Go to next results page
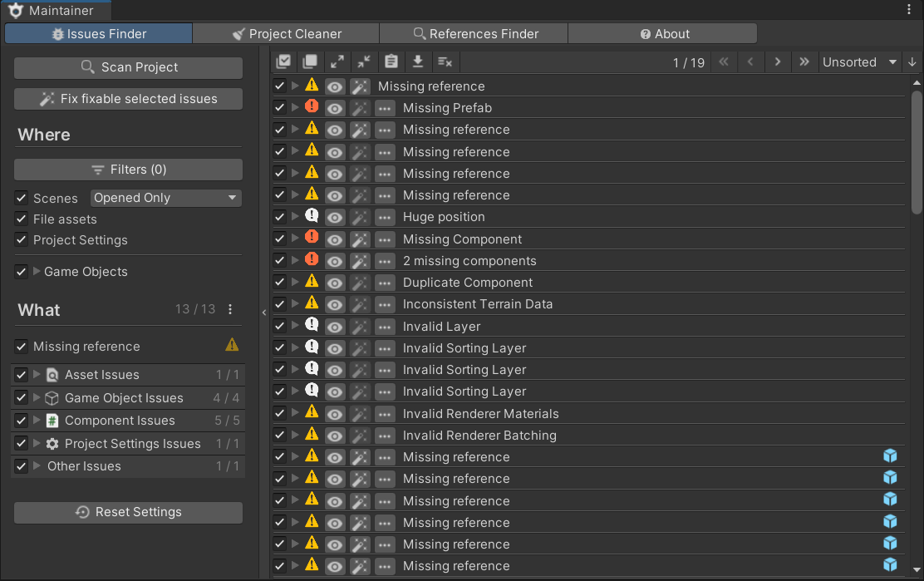Image resolution: width=924 pixels, height=581 pixels. pyautogui.click(x=778, y=62)
